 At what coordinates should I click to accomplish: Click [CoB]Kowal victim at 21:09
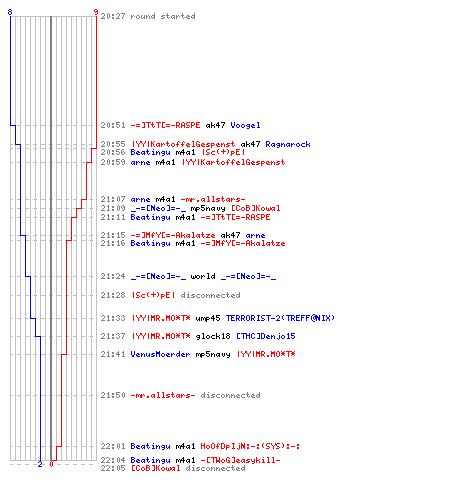click(256, 208)
